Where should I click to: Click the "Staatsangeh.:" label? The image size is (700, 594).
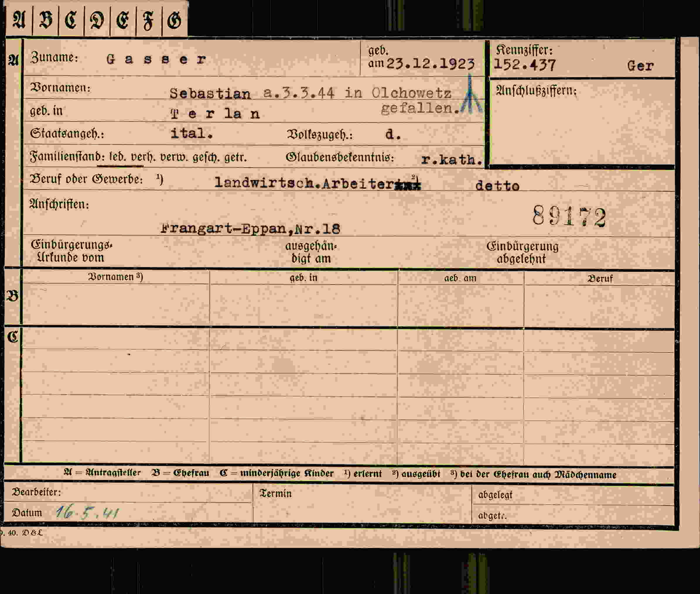pyautogui.click(x=67, y=134)
